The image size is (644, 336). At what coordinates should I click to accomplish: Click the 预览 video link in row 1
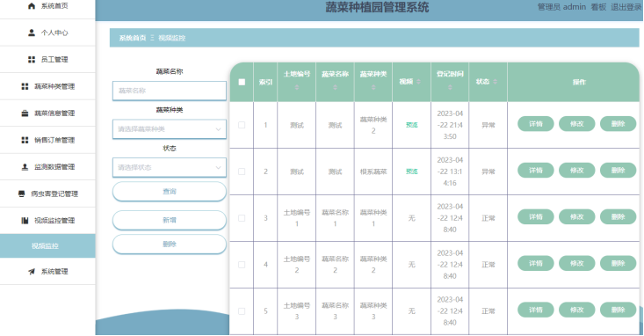coord(411,125)
